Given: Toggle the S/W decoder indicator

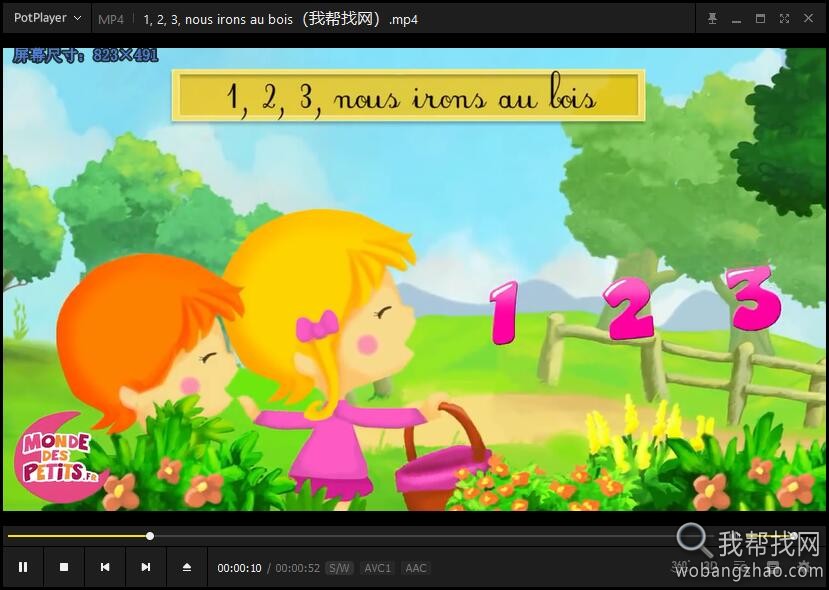Looking at the screenshot, I should click(x=339, y=568).
